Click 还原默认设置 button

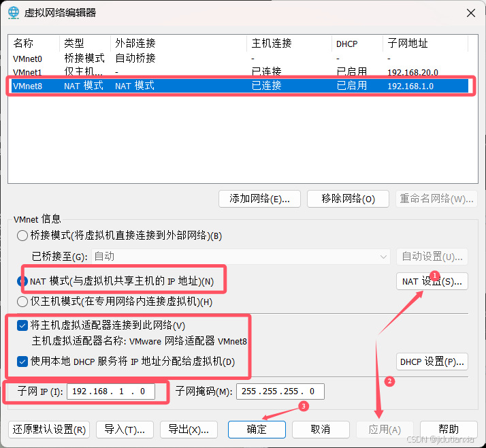[48, 429]
